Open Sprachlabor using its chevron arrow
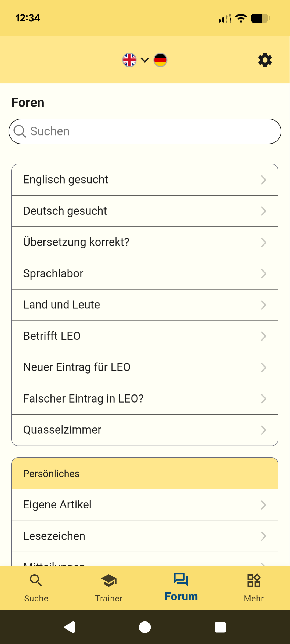 click(x=263, y=274)
